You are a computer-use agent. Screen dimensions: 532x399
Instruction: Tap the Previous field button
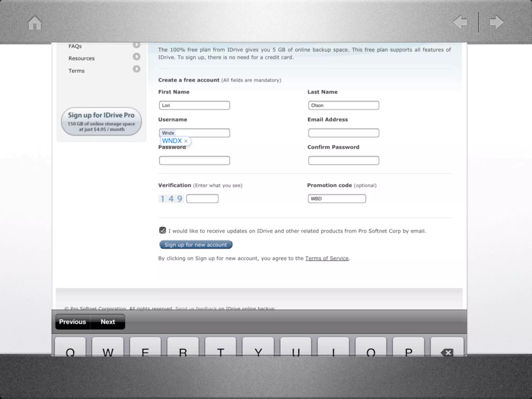coord(72,322)
